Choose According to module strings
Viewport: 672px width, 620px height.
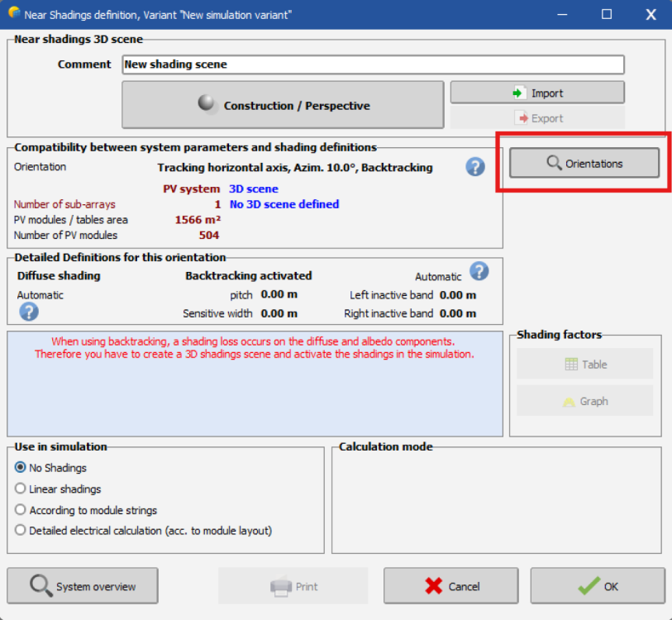tap(21, 510)
